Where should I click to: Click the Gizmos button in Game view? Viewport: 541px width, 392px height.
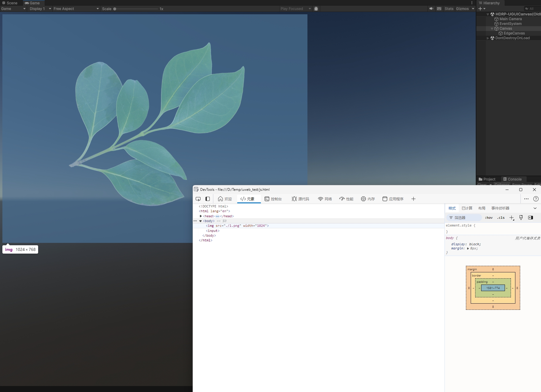462,9
